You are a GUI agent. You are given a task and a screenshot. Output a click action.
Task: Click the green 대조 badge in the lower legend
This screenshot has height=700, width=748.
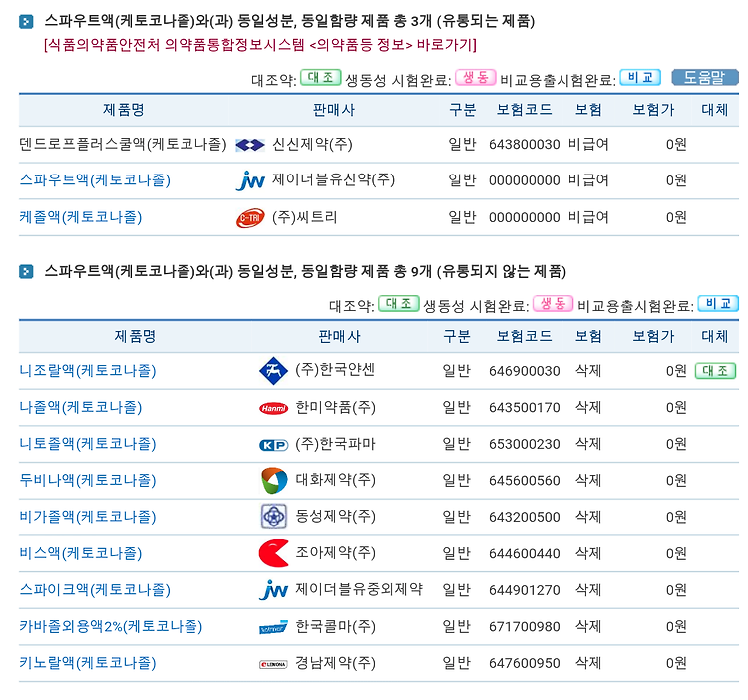point(399,304)
